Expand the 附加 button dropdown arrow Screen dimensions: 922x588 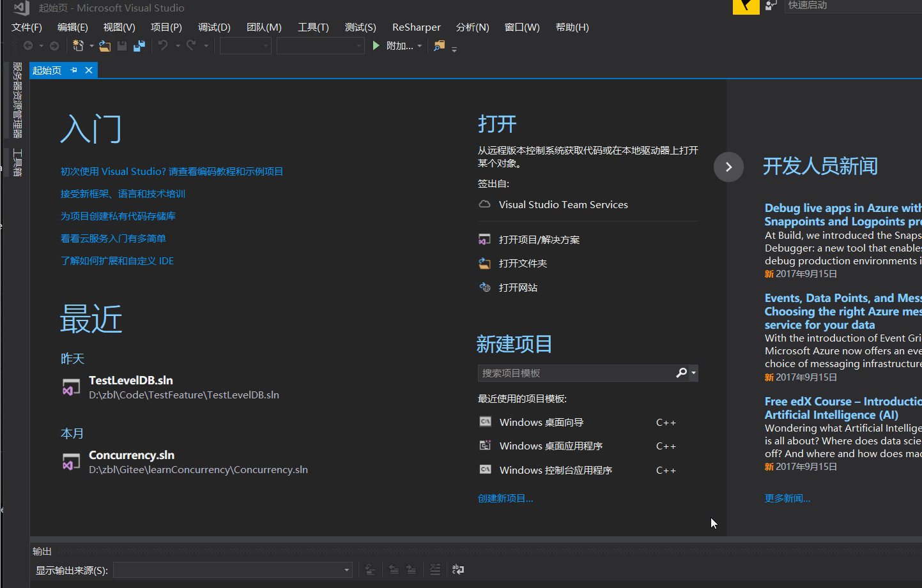(x=420, y=46)
